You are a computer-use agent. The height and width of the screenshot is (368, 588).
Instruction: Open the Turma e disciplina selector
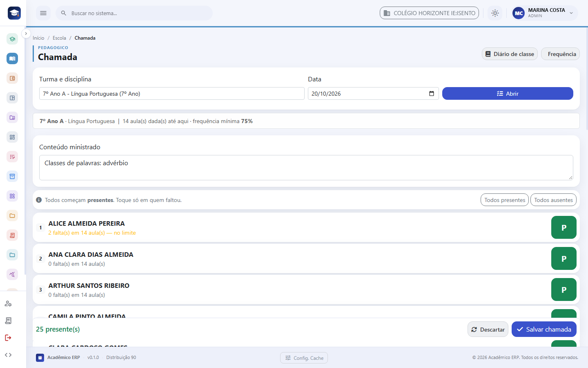(x=172, y=94)
